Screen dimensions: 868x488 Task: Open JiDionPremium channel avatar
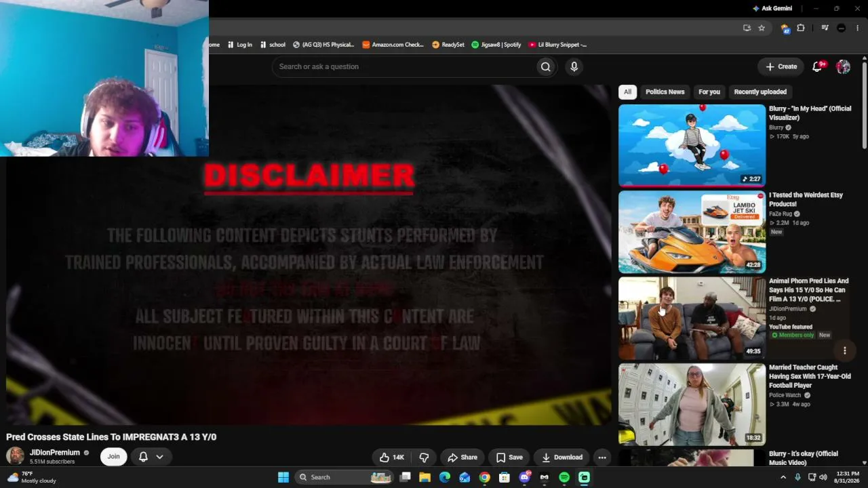[15, 456]
